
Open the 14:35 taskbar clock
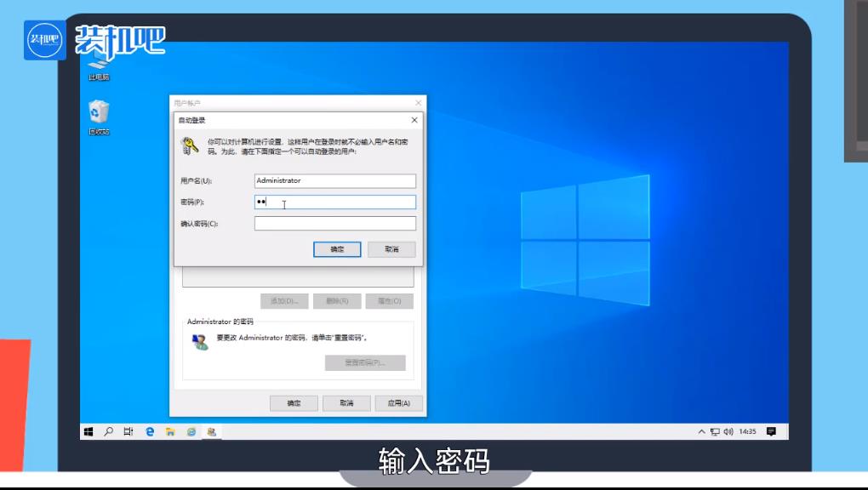pos(747,431)
